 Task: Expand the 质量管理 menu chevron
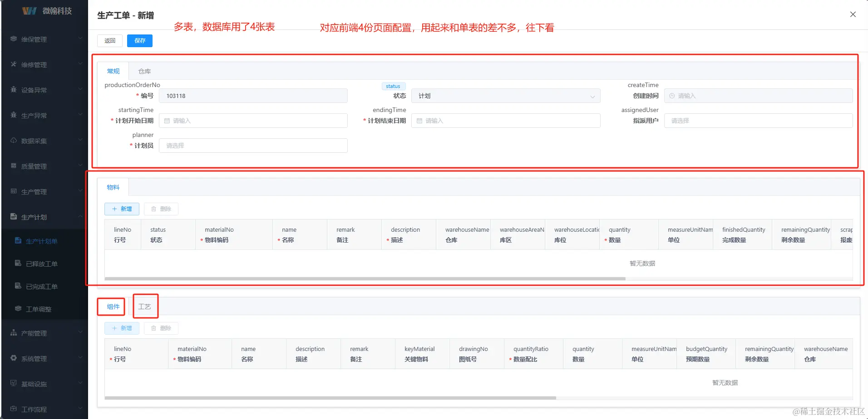[x=80, y=166]
